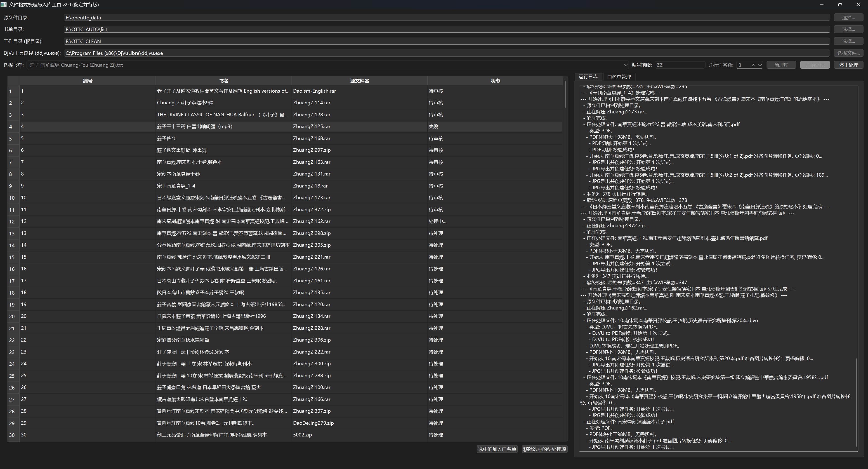Click the 编号前缀 ZZ input field
The image size is (868, 469).
(x=679, y=65)
